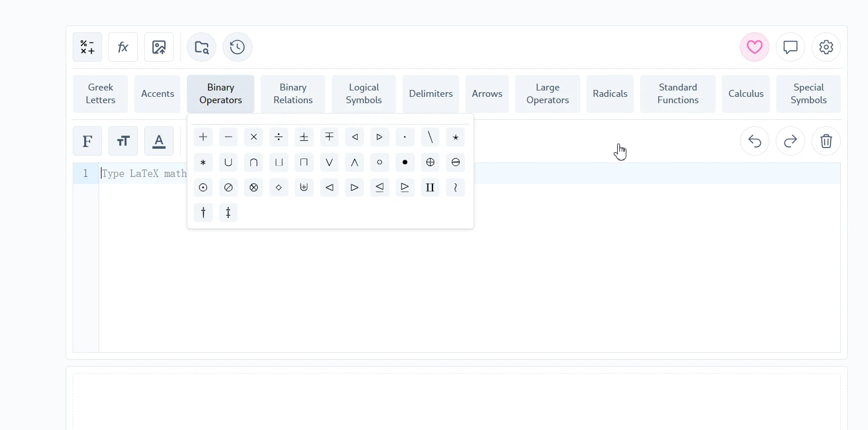Expand the Large Operators palette
Image resolution: width=868 pixels, height=430 pixels.
[547, 94]
